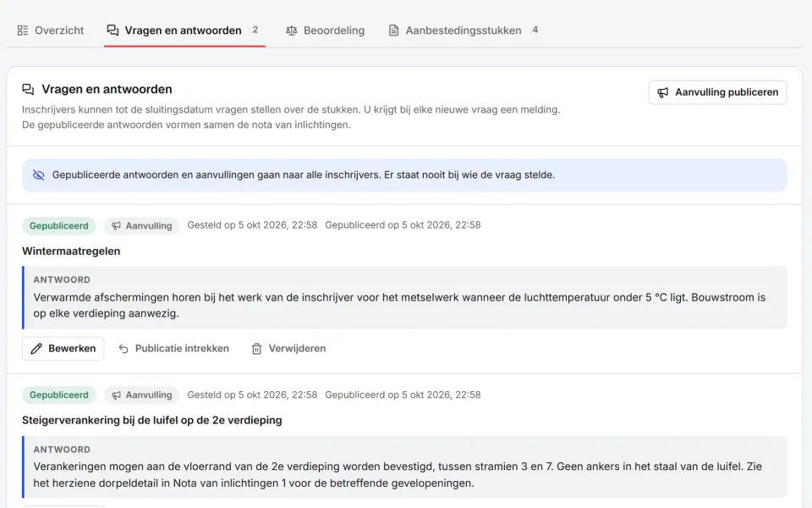
Task: Click the Wintermaatregelen answer about verwarmde afschermingen
Action: [399, 306]
